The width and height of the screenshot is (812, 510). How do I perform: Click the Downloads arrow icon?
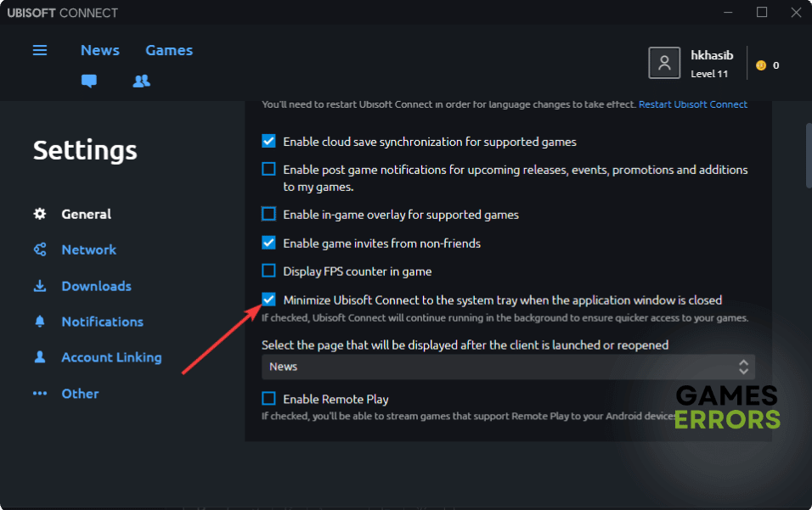tap(40, 286)
